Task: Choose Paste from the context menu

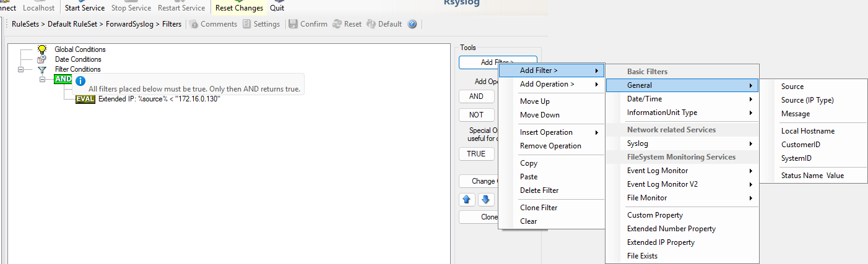Action: tap(552, 177)
